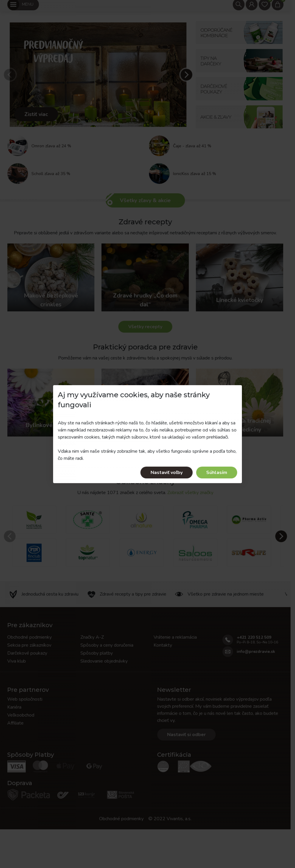Show next brands with right arrow
The width and height of the screenshot is (295, 868).
click(x=281, y=536)
